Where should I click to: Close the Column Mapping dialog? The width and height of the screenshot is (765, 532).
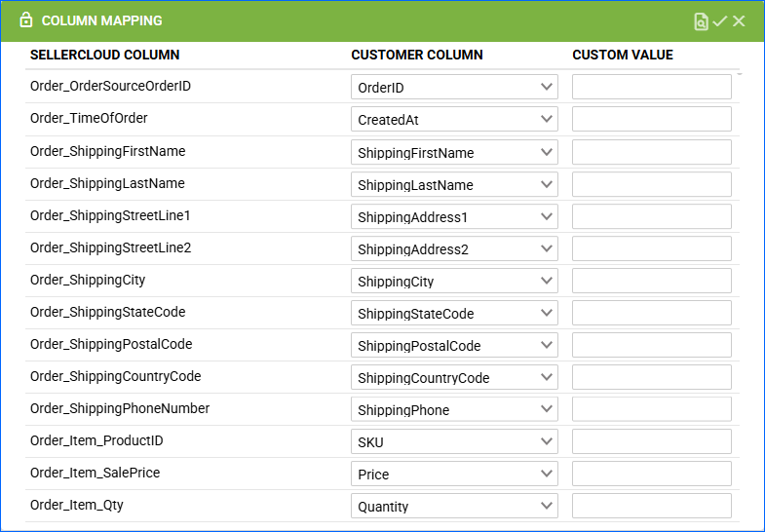point(739,21)
